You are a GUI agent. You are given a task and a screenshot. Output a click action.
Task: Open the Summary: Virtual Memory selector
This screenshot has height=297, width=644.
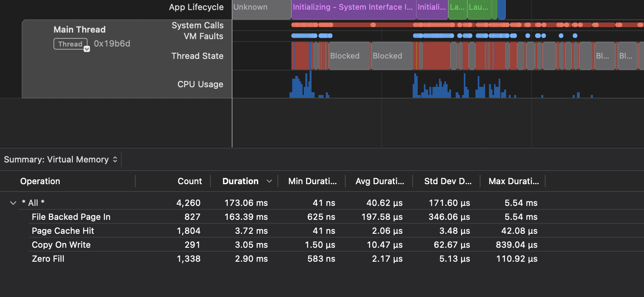(61, 159)
